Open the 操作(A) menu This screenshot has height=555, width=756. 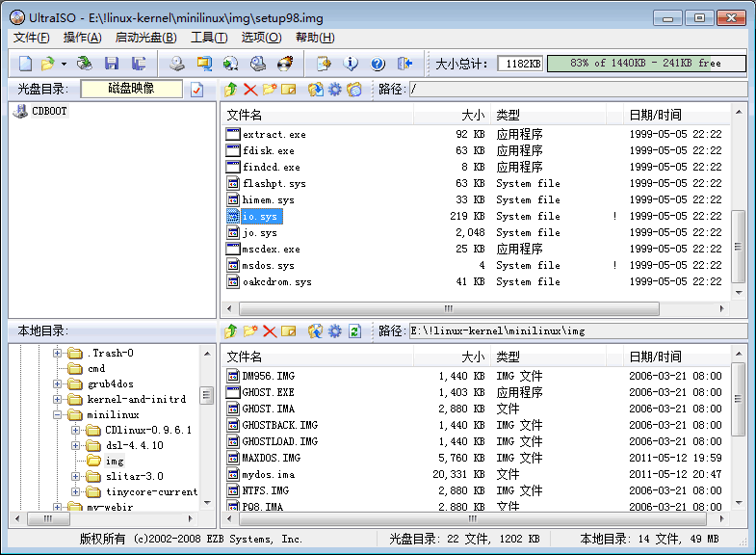point(83,38)
